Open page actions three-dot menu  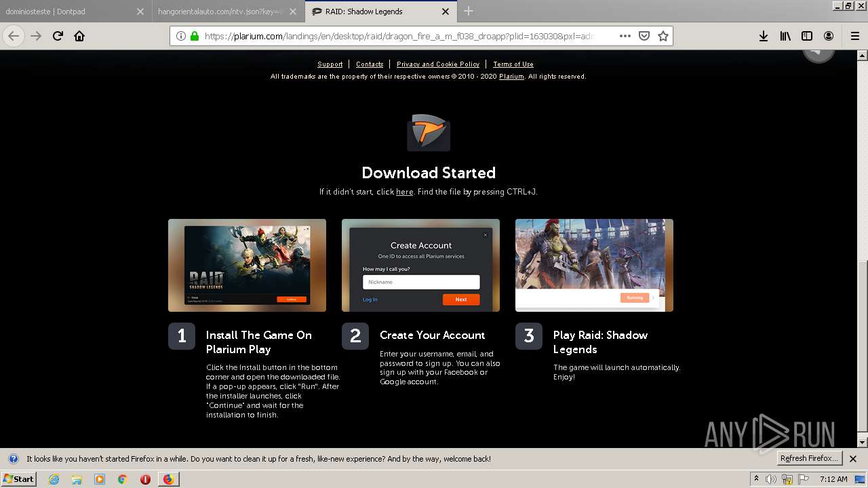pos(625,36)
